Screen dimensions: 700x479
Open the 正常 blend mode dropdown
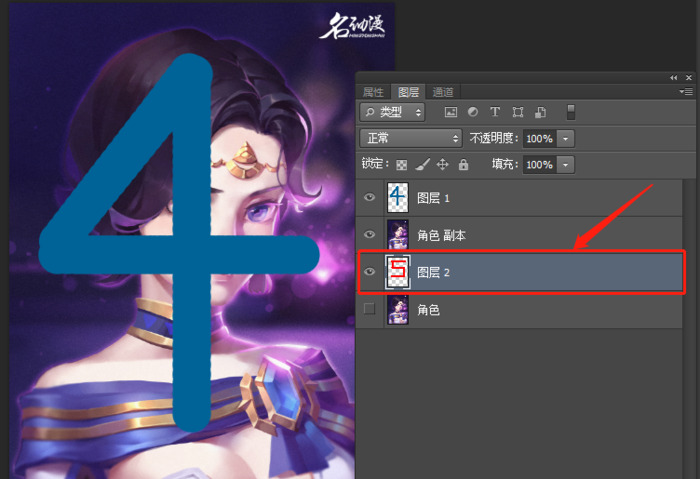412,138
